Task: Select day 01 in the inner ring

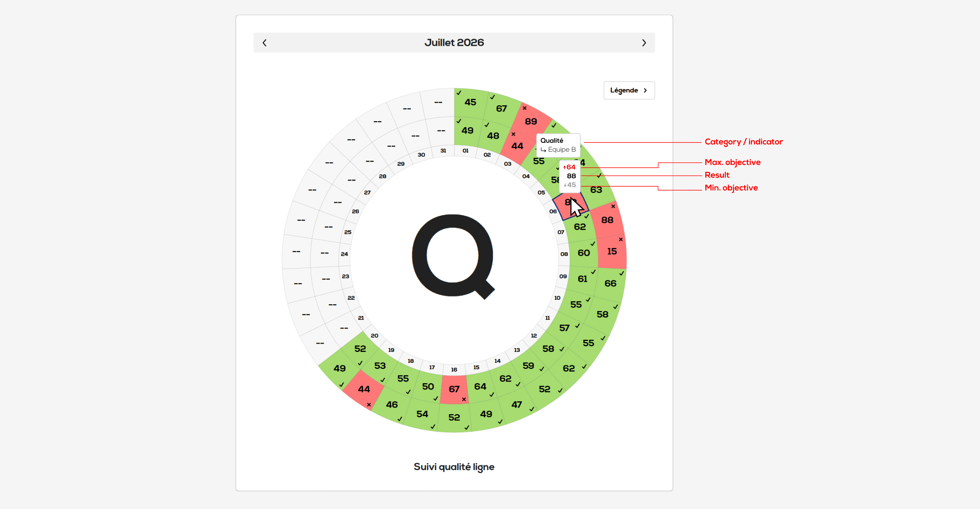Action: [465, 151]
